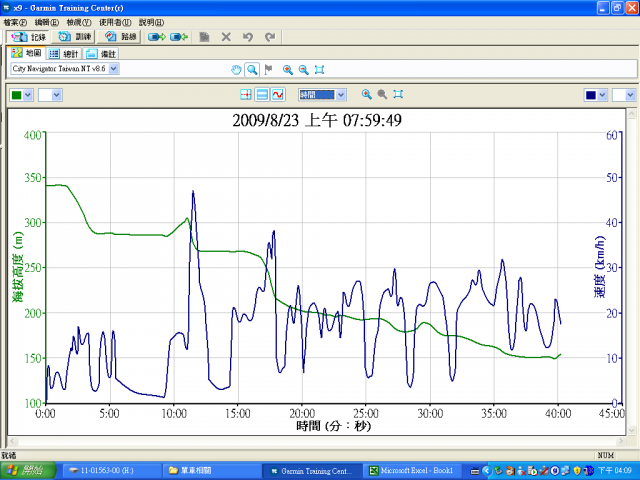
Task: Click Garmin Training Center taskbar item
Action: (312, 471)
